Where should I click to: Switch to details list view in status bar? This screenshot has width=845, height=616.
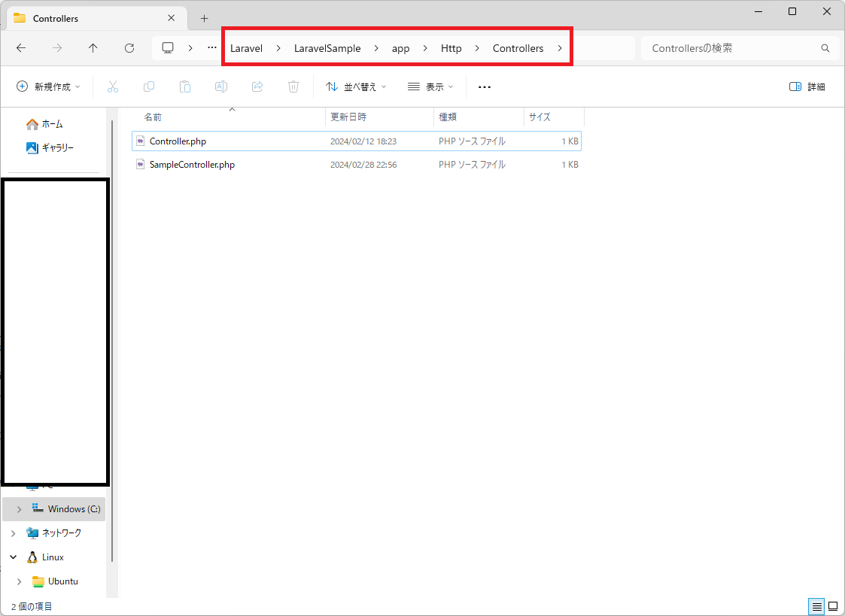point(816,606)
